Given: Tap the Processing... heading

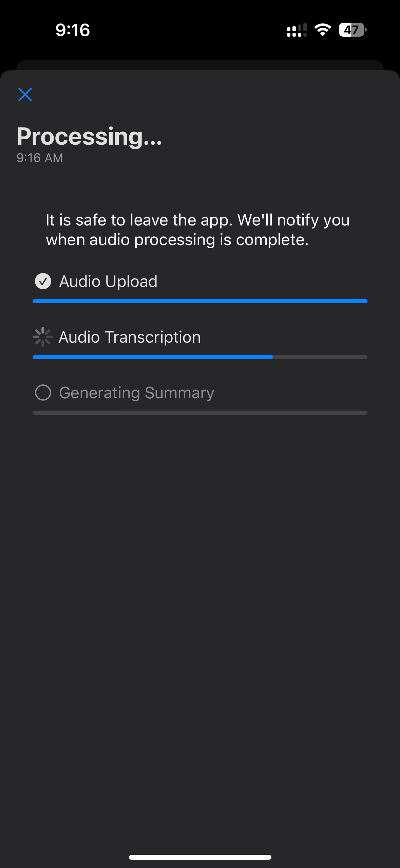Looking at the screenshot, I should tap(90, 136).
